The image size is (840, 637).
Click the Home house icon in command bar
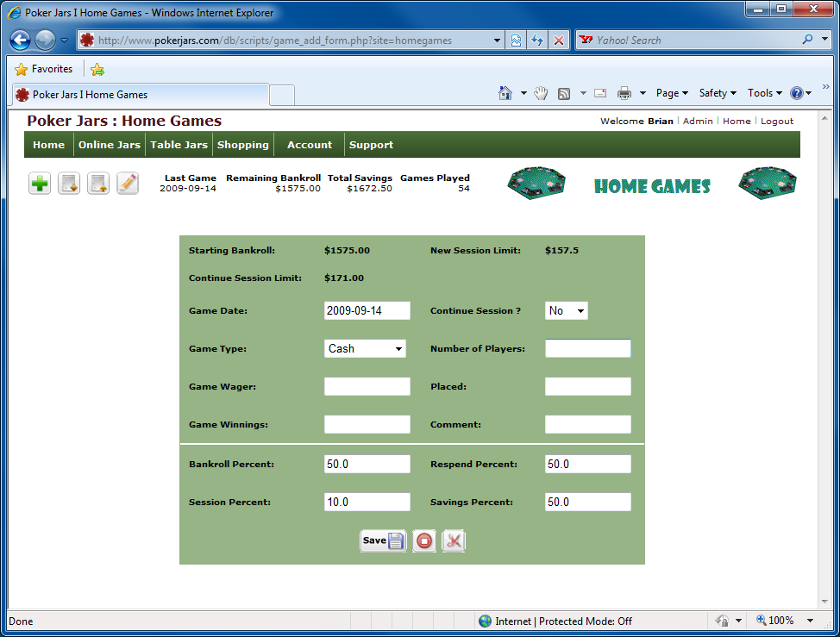coord(505,93)
